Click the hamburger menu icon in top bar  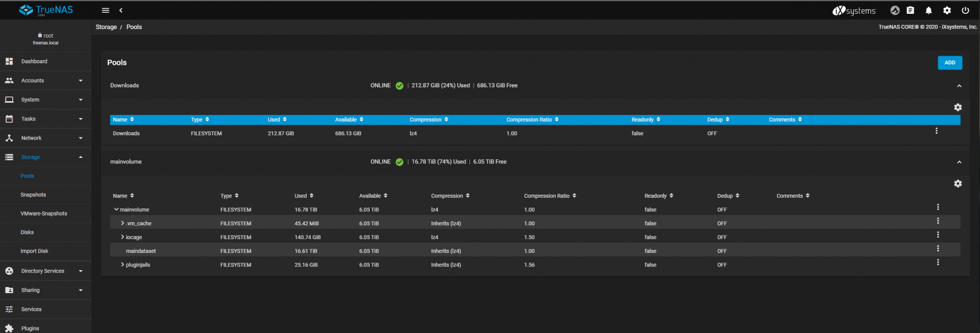click(106, 10)
